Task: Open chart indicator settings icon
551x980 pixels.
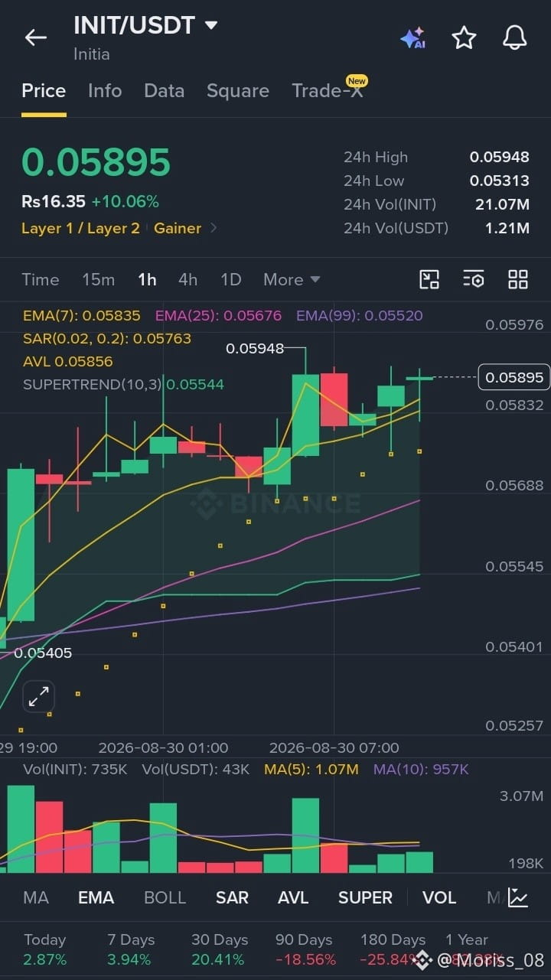Action: point(474,279)
